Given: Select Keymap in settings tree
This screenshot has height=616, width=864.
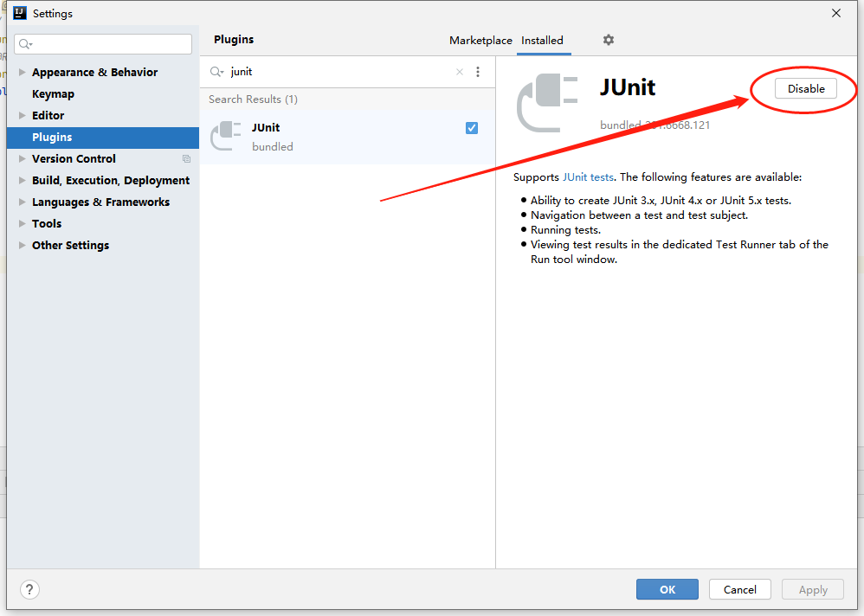Looking at the screenshot, I should [53, 93].
